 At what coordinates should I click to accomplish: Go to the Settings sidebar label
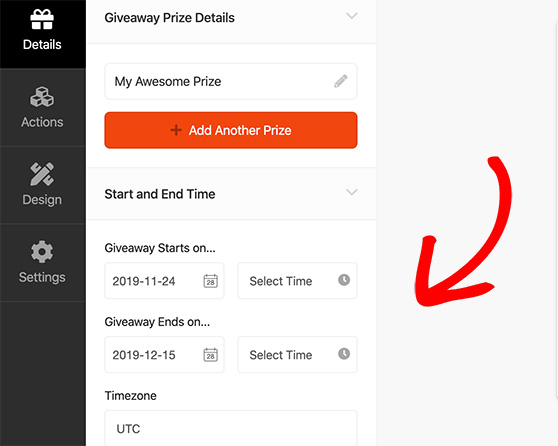42,277
